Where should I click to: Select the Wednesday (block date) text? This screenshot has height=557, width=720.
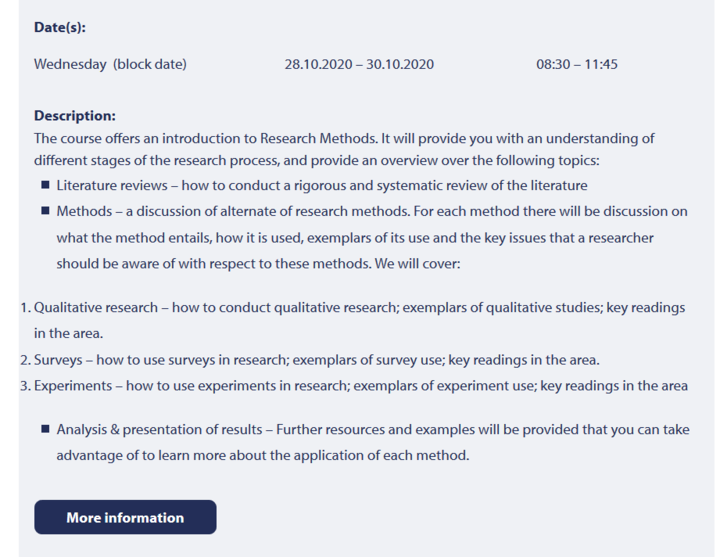(x=110, y=64)
